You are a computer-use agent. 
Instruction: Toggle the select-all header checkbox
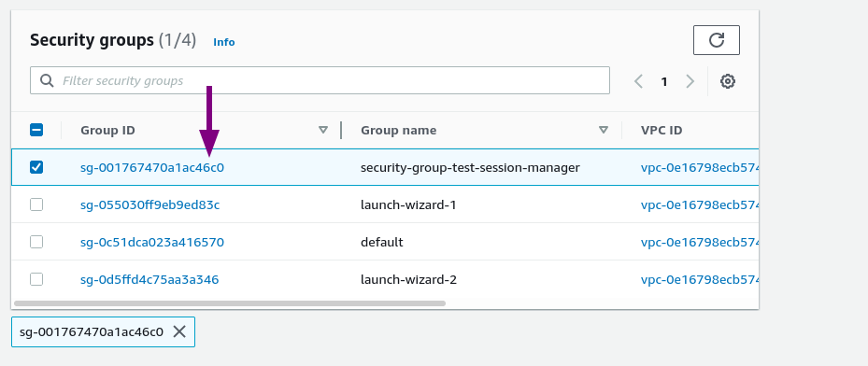(x=36, y=130)
